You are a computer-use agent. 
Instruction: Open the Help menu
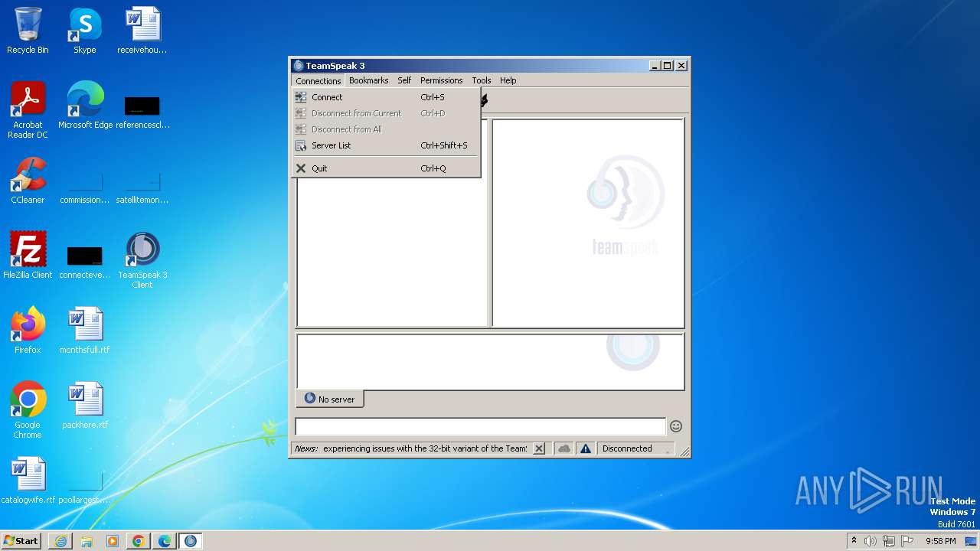pyautogui.click(x=508, y=80)
